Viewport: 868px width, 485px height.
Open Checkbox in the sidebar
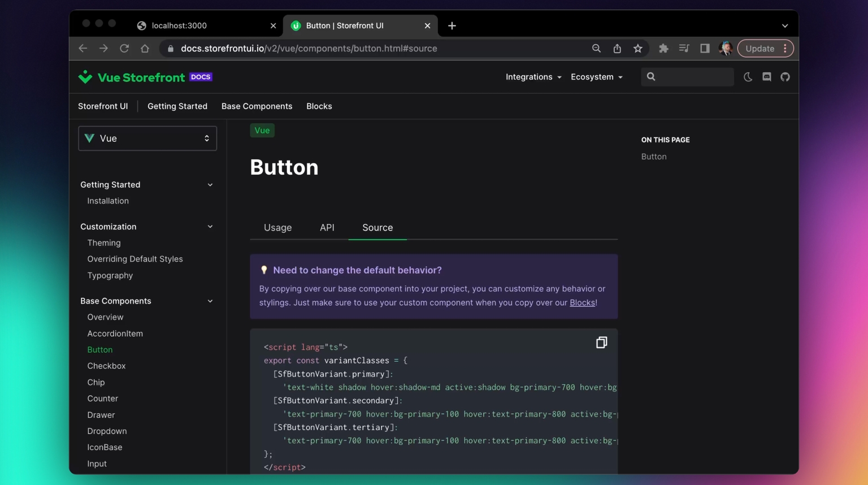[106, 366]
